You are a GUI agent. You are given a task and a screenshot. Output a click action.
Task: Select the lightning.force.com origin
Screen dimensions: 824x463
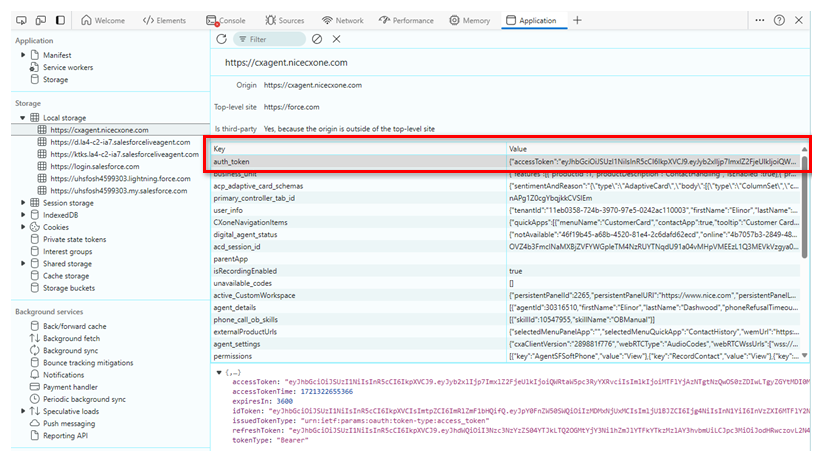pos(120,179)
